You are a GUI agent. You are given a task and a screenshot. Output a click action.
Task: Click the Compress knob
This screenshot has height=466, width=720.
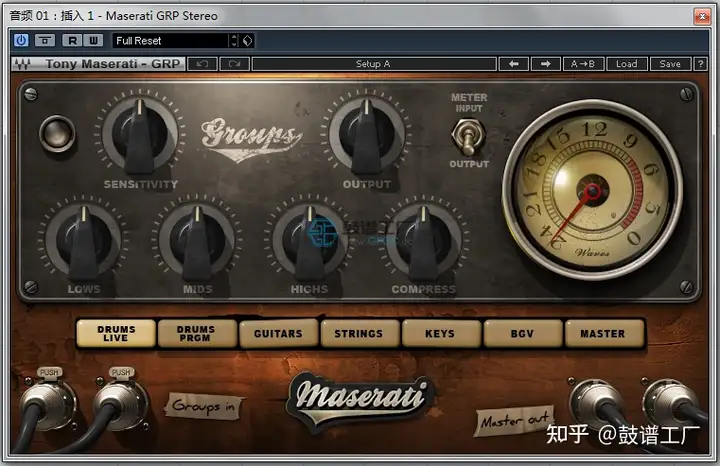point(423,241)
